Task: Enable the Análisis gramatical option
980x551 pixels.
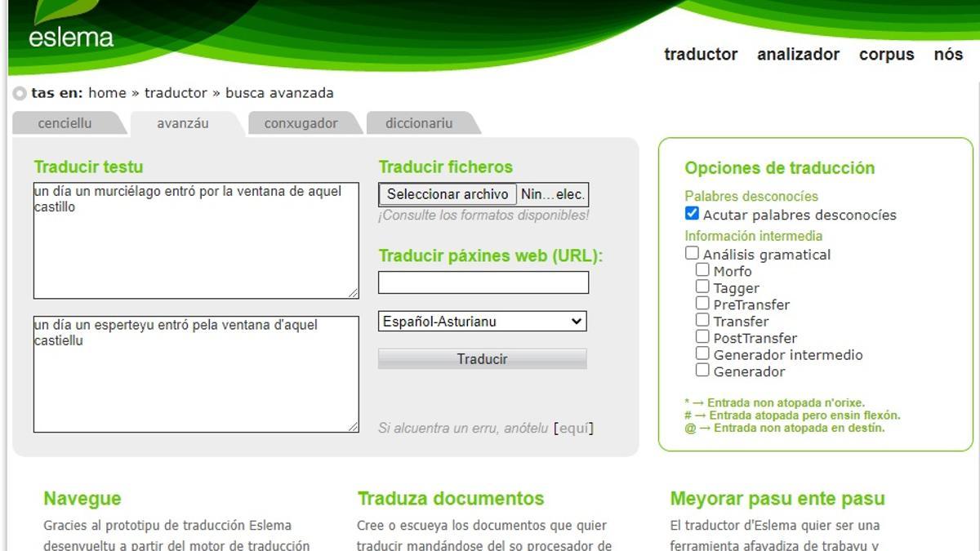Action: click(692, 253)
